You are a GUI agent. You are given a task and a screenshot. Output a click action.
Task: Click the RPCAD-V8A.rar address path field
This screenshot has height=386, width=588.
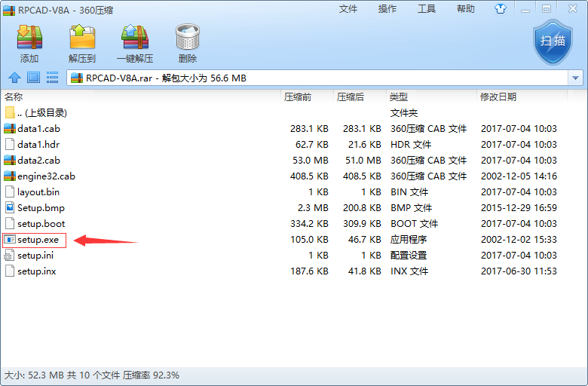302,78
